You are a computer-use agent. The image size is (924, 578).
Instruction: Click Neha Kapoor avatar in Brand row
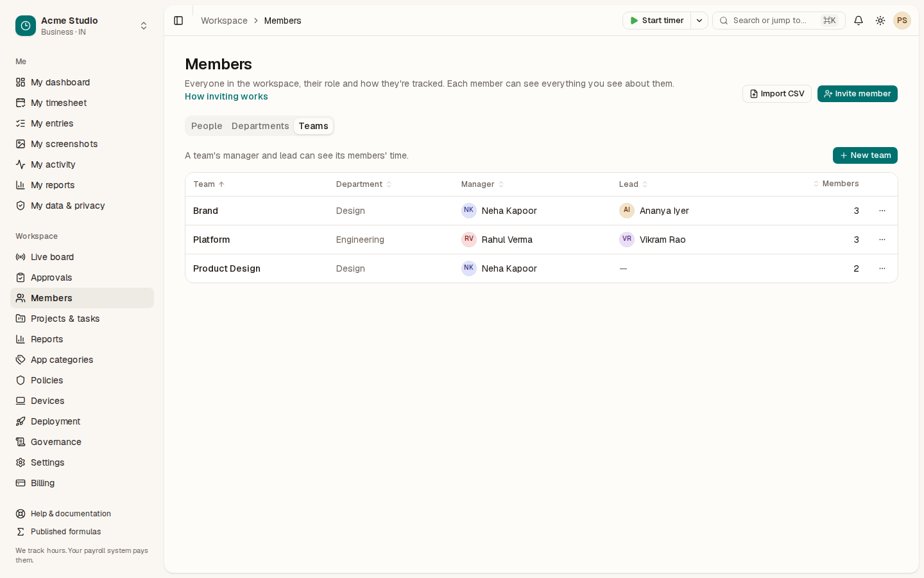[469, 211]
